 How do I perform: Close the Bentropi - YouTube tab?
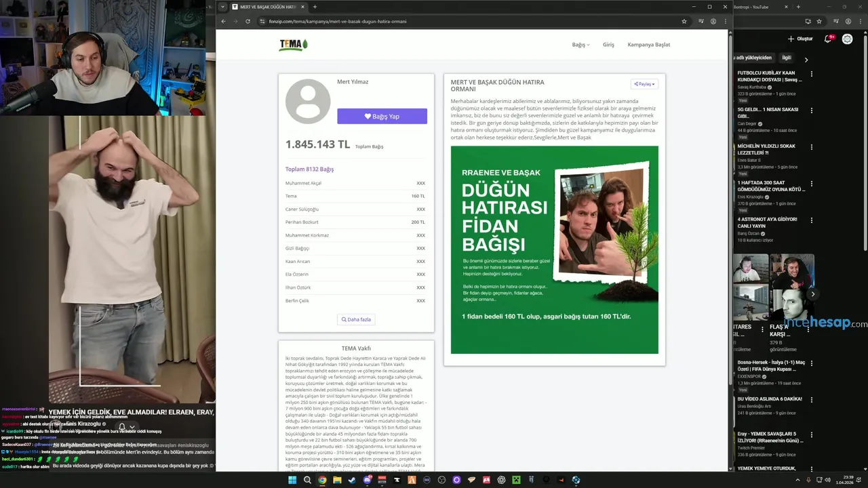(x=787, y=7)
